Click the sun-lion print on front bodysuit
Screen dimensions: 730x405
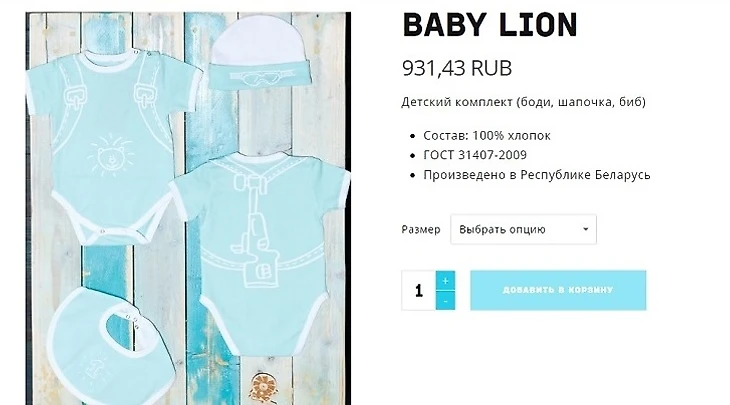pos(111,156)
